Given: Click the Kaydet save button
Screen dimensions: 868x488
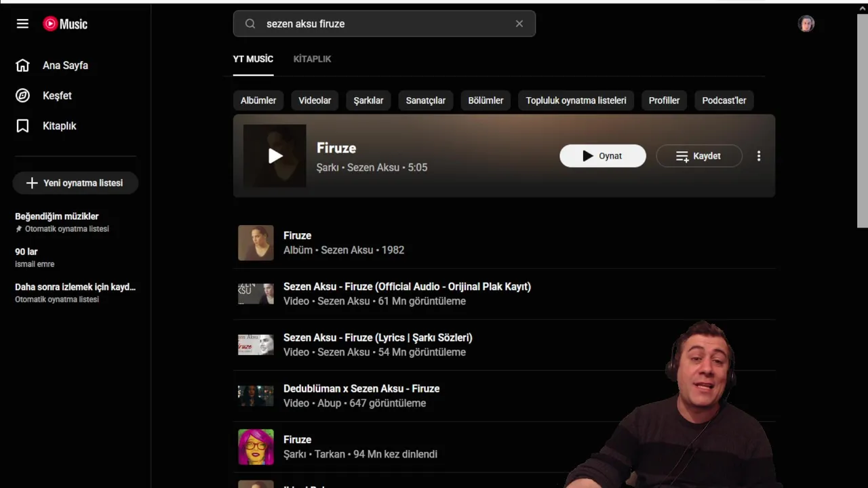Looking at the screenshot, I should tap(699, 156).
